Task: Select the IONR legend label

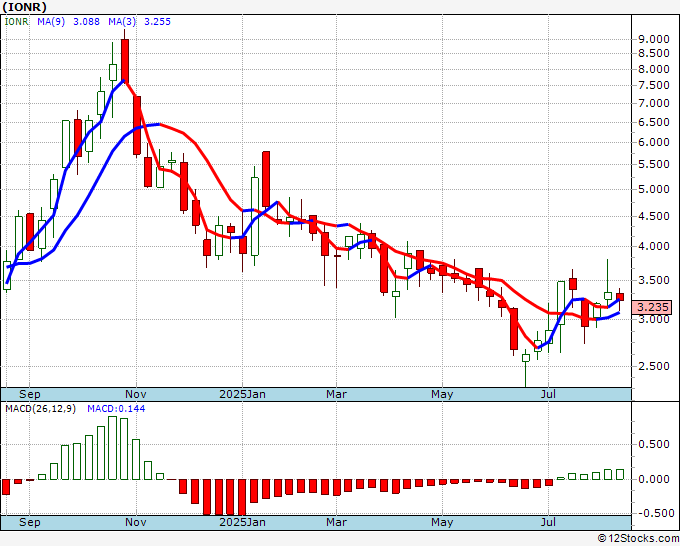Action: (16, 22)
